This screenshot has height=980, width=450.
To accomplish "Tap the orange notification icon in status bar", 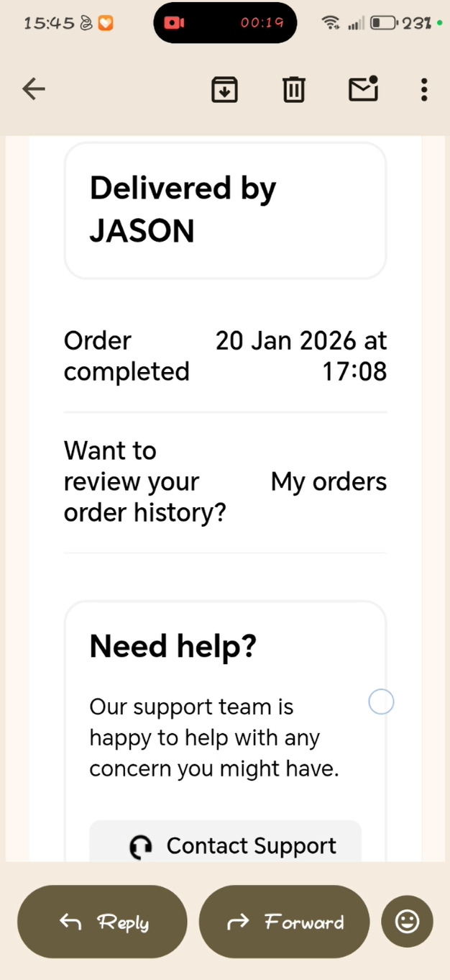I will (x=106, y=23).
